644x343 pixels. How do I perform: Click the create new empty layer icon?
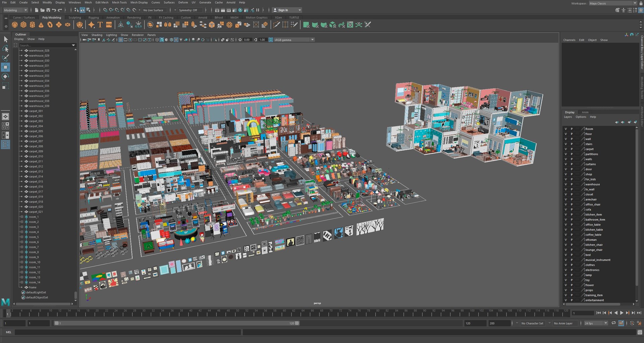coord(629,122)
